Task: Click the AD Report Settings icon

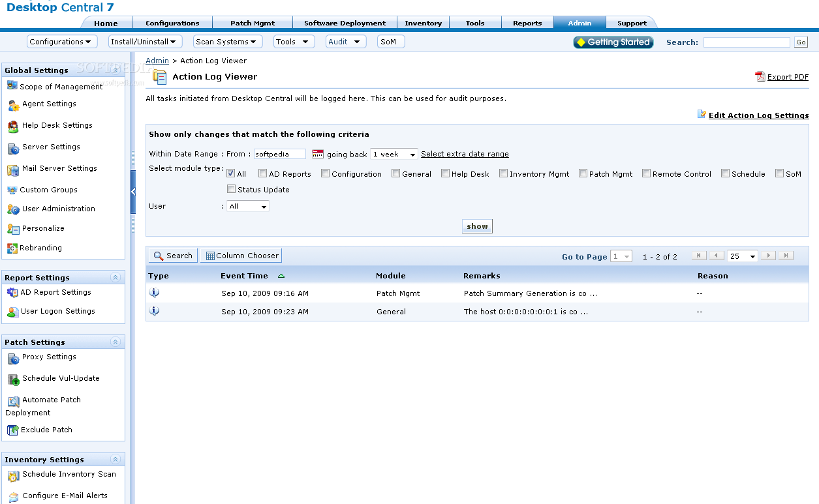Action: click(x=12, y=293)
